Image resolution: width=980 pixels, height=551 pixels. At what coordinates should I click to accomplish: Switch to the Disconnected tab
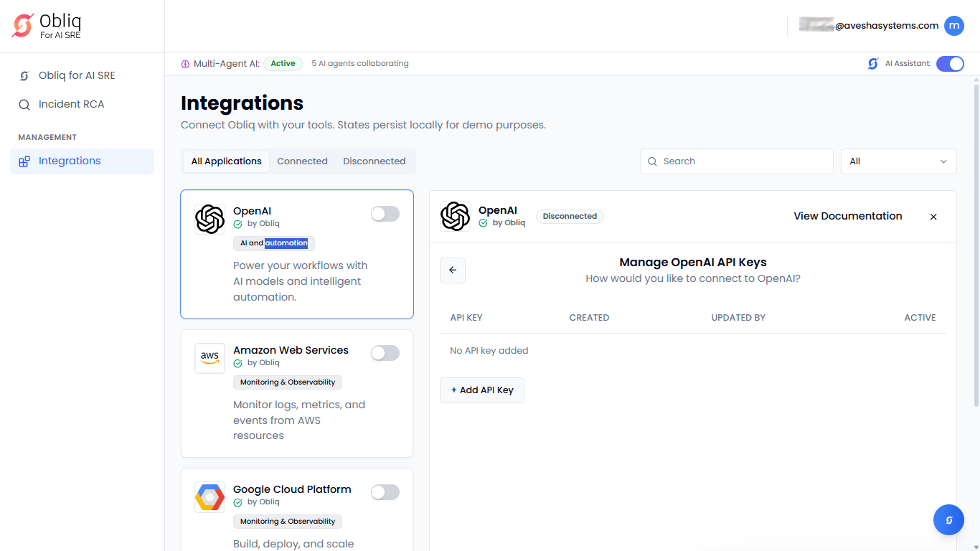[374, 161]
